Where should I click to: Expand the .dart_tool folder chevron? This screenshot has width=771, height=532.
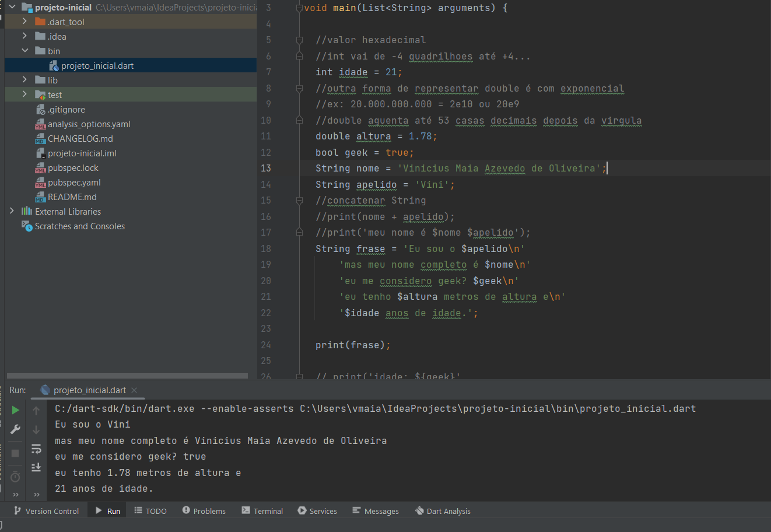(x=24, y=21)
